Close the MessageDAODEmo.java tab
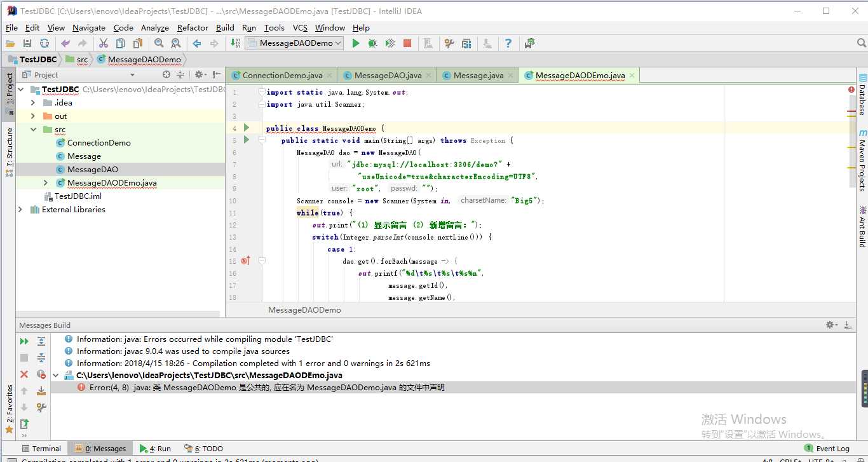The image size is (868, 462). point(633,76)
